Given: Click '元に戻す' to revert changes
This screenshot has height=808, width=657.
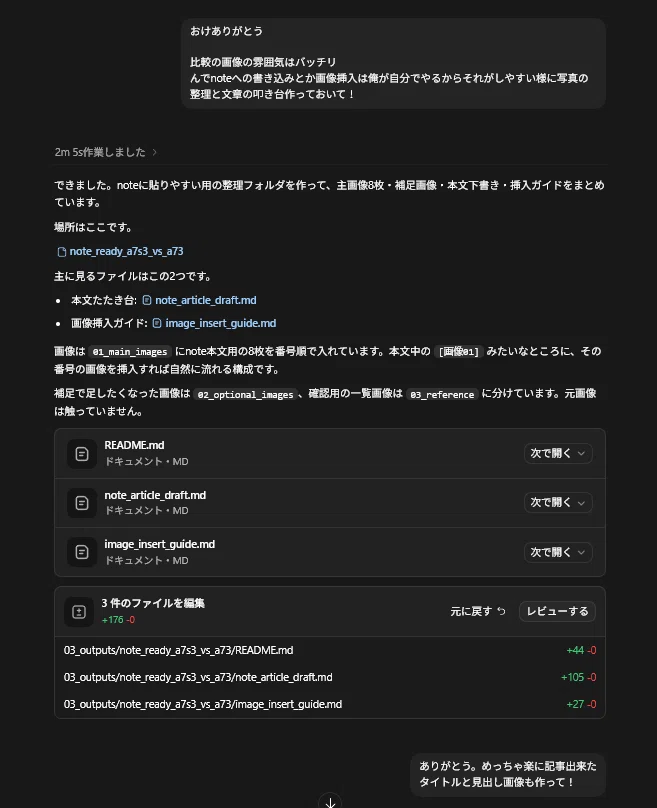Looking at the screenshot, I should click(478, 612).
